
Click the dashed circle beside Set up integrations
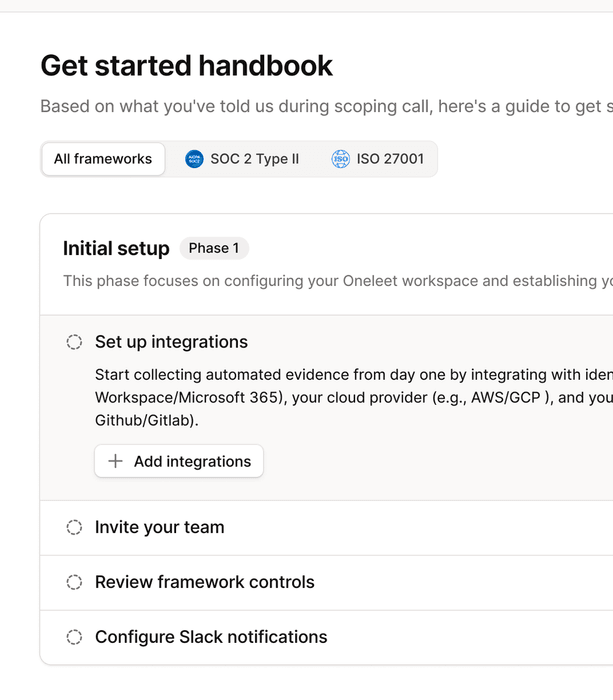click(74, 342)
